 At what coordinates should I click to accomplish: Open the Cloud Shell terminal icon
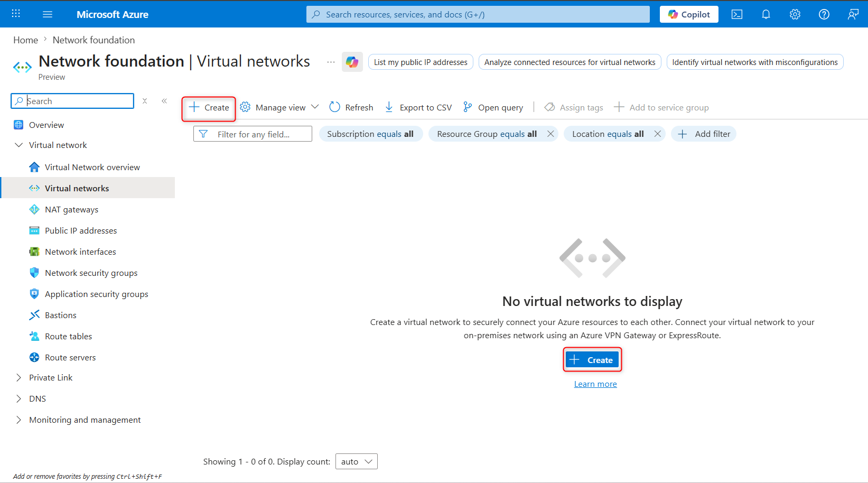point(737,14)
